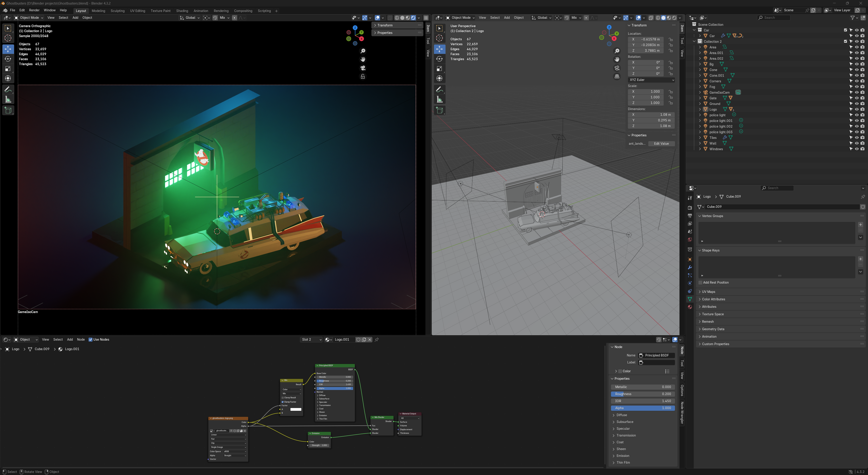Click the white color A swatch on Mix node

tap(295, 409)
